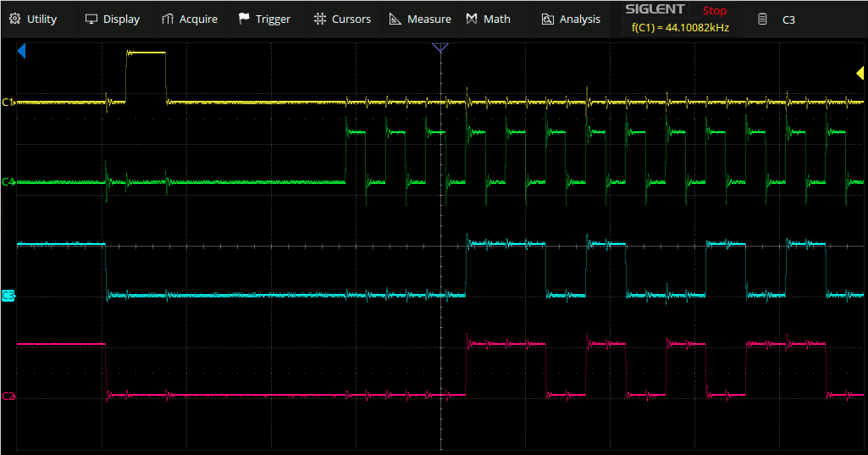The height and width of the screenshot is (455, 868).
Task: Click the Utility gear icon
Action: 15,19
